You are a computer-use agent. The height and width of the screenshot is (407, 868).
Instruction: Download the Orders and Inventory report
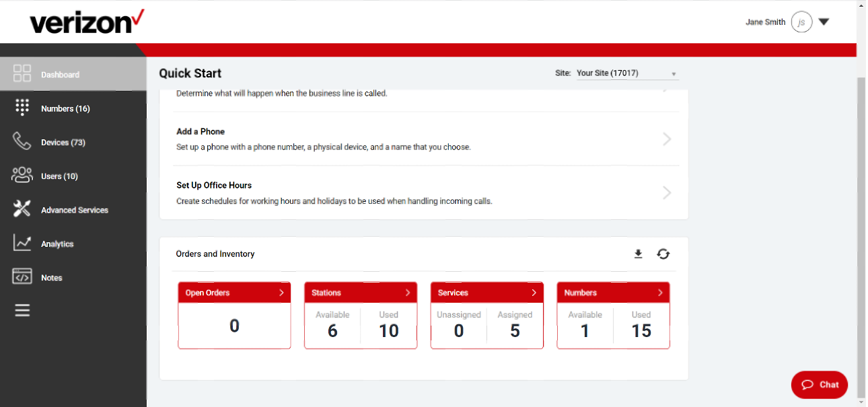639,254
